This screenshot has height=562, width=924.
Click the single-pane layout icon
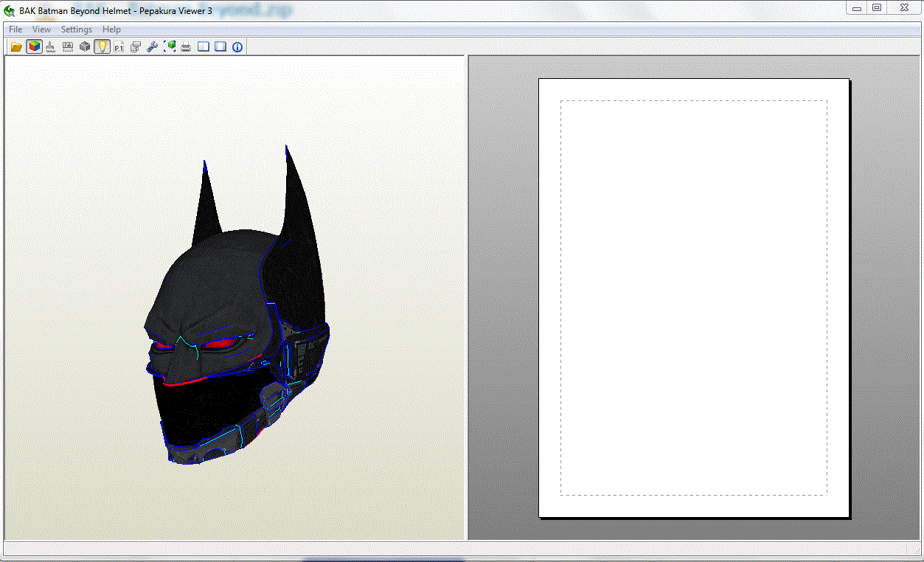[220, 47]
